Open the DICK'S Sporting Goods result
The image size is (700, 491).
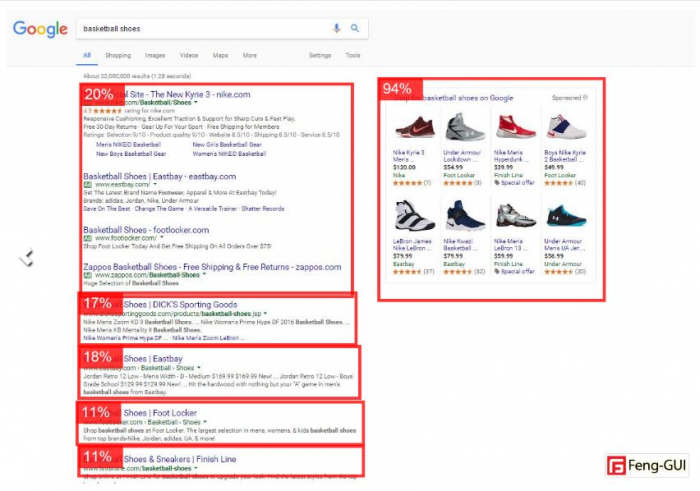point(180,304)
